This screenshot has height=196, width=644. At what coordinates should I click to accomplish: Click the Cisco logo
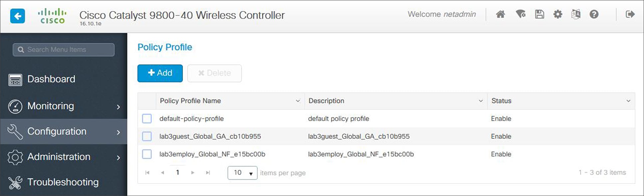pos(52,16)
